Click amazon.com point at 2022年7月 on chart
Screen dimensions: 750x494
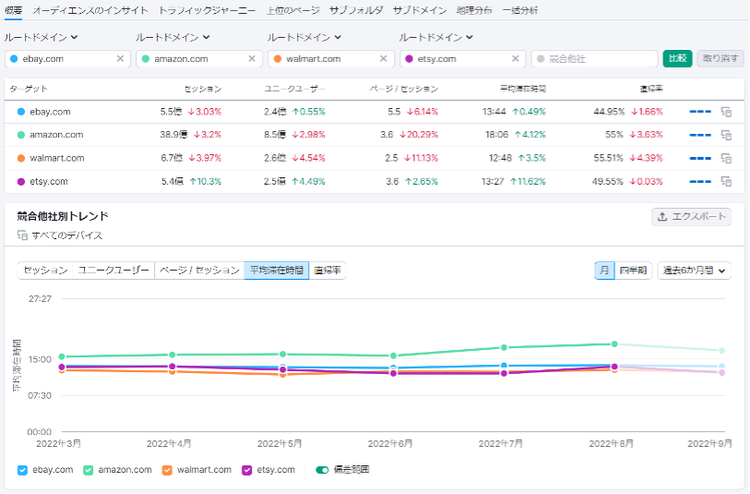[x=504, y=347]
